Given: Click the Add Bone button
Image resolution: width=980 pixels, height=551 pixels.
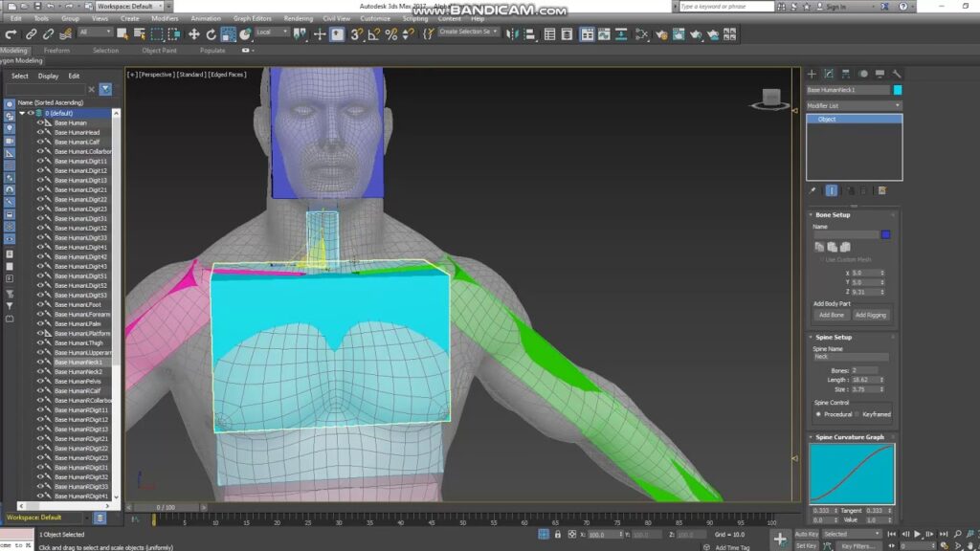Looking at the screenshot, I should pyautogui.click(x=831, y=315).
